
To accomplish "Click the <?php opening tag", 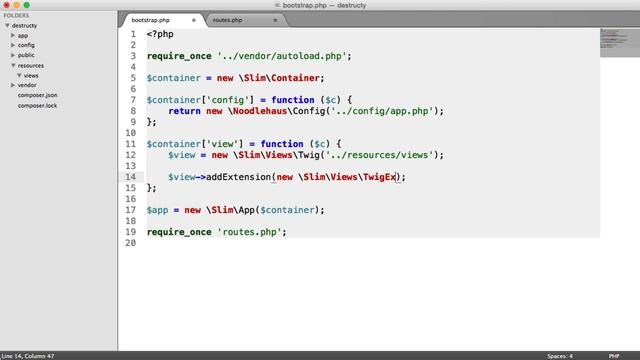I will [160, 34].
